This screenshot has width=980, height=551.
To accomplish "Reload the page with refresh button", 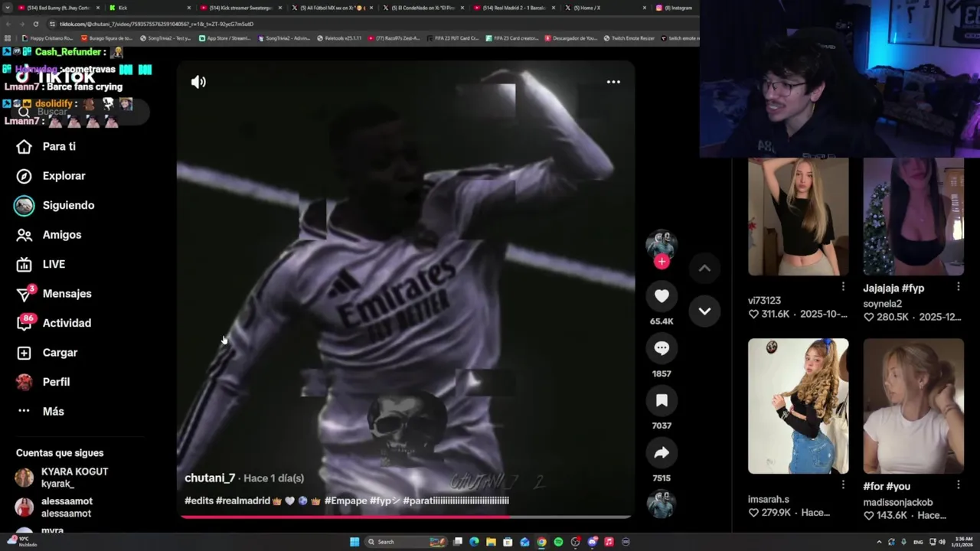I will pos(35,24).
